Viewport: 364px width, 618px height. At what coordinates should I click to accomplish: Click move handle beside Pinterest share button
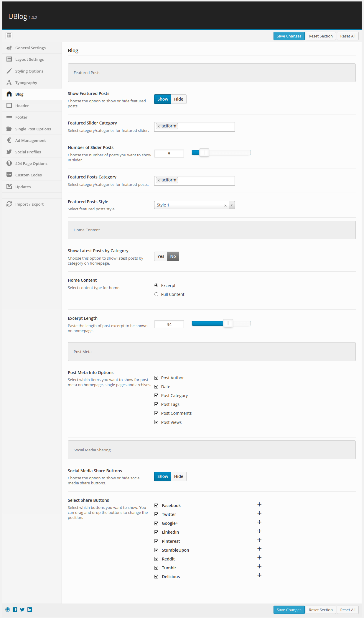pyautogui.click(x=259, y=540)
